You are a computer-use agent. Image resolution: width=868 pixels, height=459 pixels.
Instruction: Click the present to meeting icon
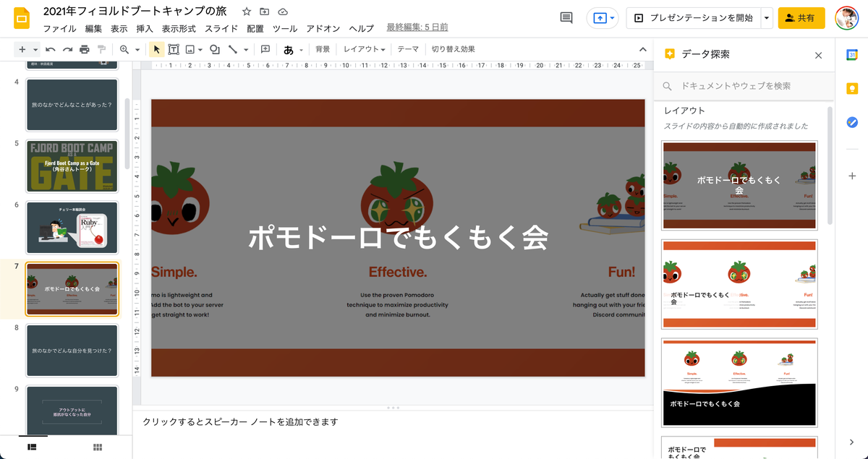(x=601, y=18)
